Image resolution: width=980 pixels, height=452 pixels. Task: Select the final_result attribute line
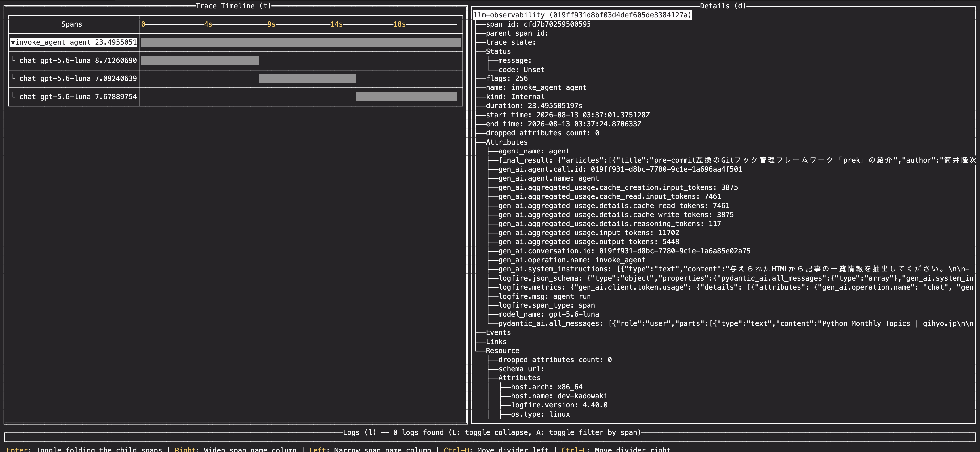tap(737, 160)
